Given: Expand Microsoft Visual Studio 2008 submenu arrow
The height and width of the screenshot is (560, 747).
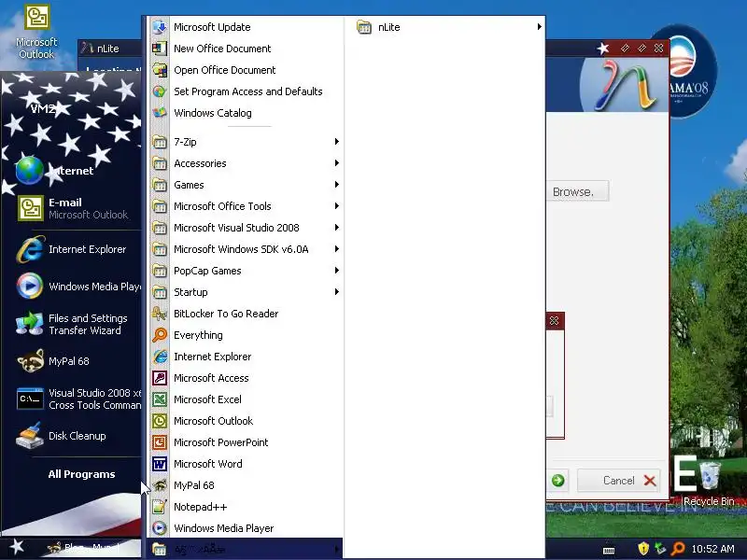Looking at the screenshot, I should click(337, 227).
